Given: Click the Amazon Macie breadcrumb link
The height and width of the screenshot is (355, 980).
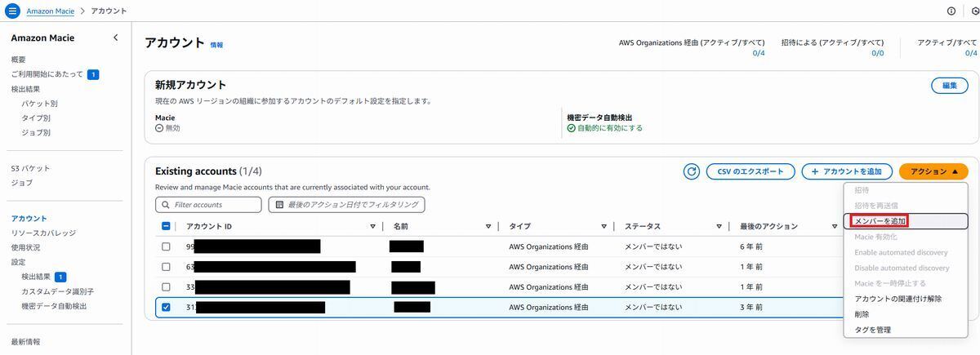Looking at the screenshot, I should [x=49, y=11].
